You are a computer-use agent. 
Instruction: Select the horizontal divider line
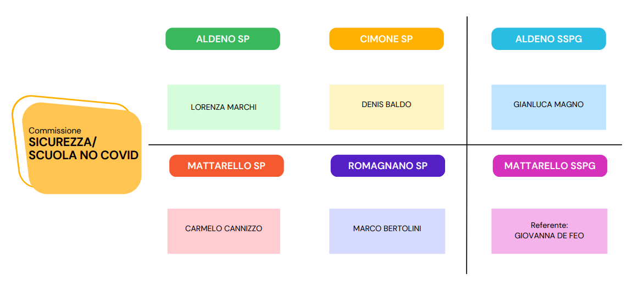(x=385, y=144)
